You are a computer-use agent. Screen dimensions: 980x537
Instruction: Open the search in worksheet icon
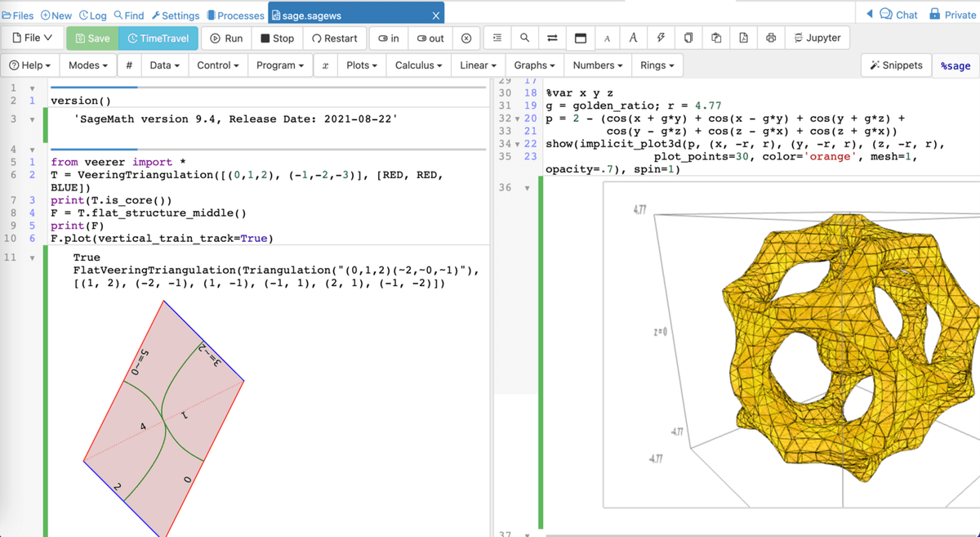[x=523, y=38]
